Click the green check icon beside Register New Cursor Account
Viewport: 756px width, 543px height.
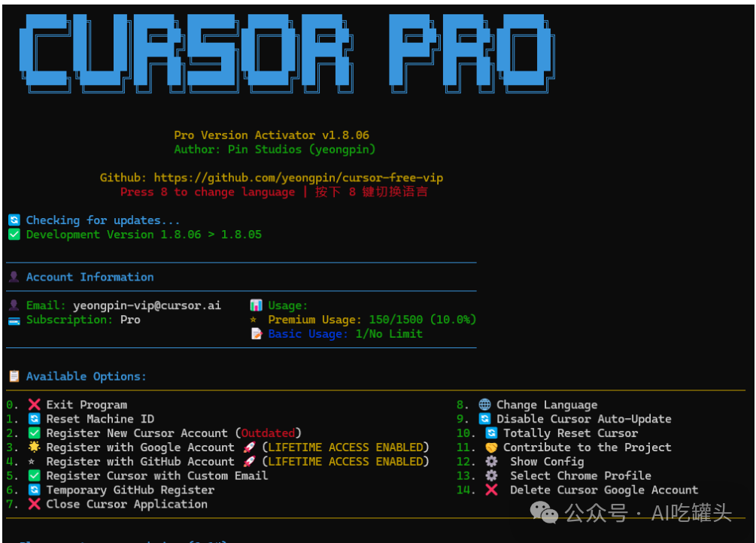(x=35, y=432)
